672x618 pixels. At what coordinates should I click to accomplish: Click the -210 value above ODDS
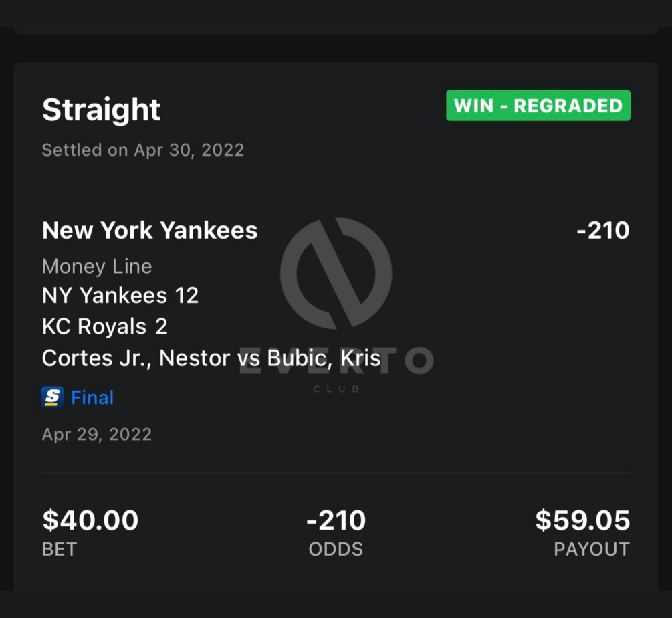coord(336,520)
